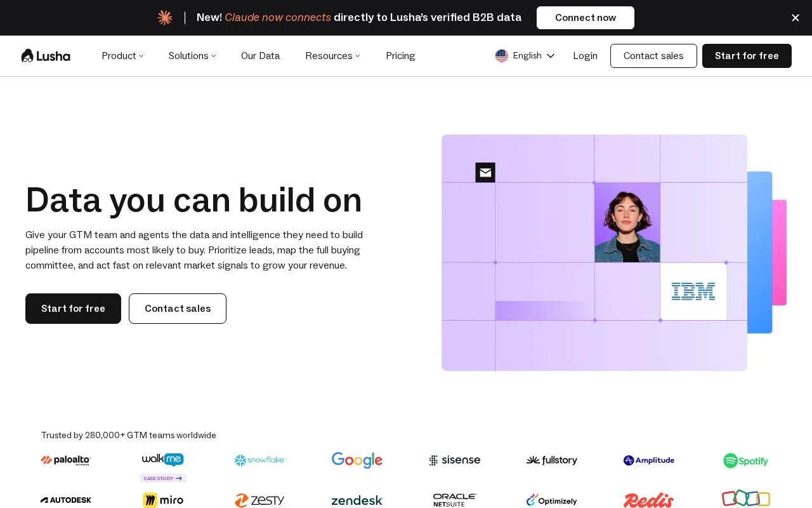812x508 pixels.
Task: Dismiss the announcement banner with the X
Action: (796, 18)
